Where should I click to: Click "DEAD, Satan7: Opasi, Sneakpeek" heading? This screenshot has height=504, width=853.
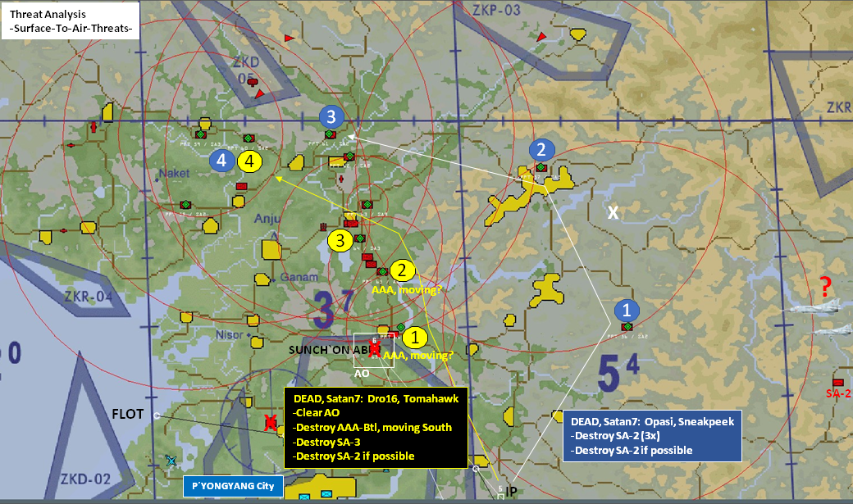click(x=652, y=421)
